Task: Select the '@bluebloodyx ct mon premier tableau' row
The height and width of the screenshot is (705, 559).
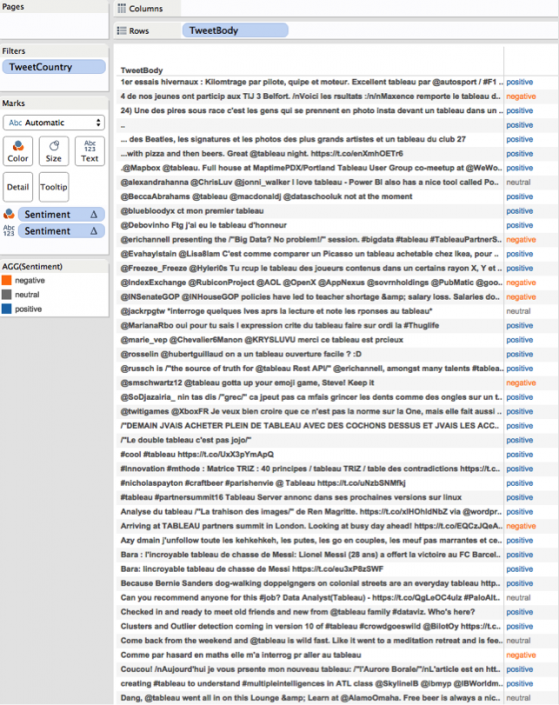Action: pos(192,211)
